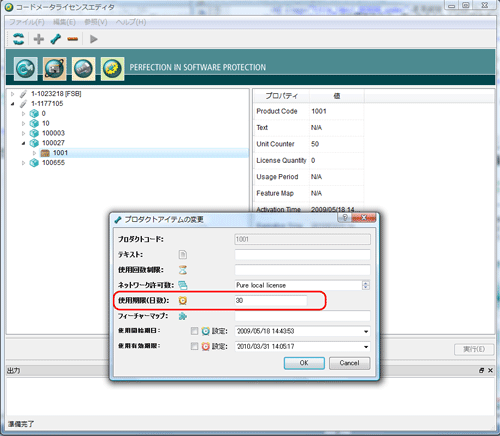Expand the 100003 node
500x436 pixels.
[23, 133]
